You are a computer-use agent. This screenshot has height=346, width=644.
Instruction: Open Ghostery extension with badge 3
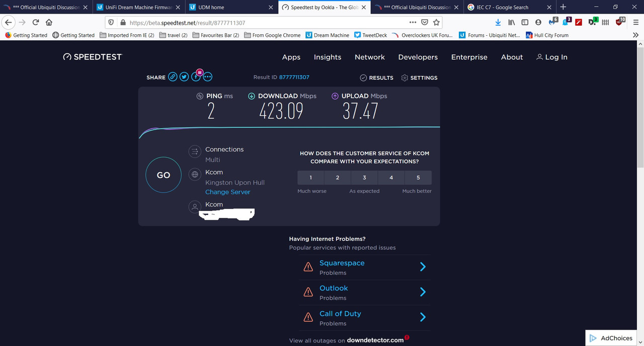(566, 22)
